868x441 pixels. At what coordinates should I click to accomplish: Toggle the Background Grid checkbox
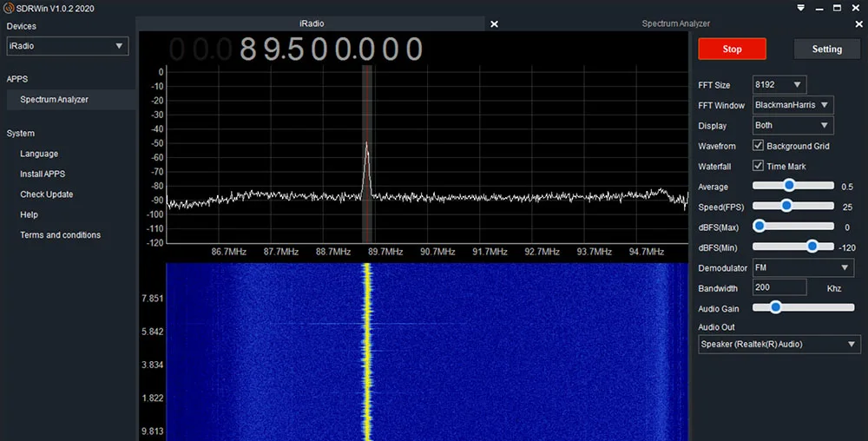point(758,146)
